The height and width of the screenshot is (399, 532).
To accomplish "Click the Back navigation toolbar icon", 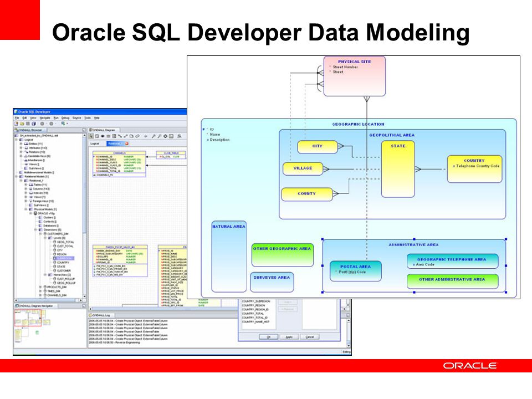I will (42, 124).
